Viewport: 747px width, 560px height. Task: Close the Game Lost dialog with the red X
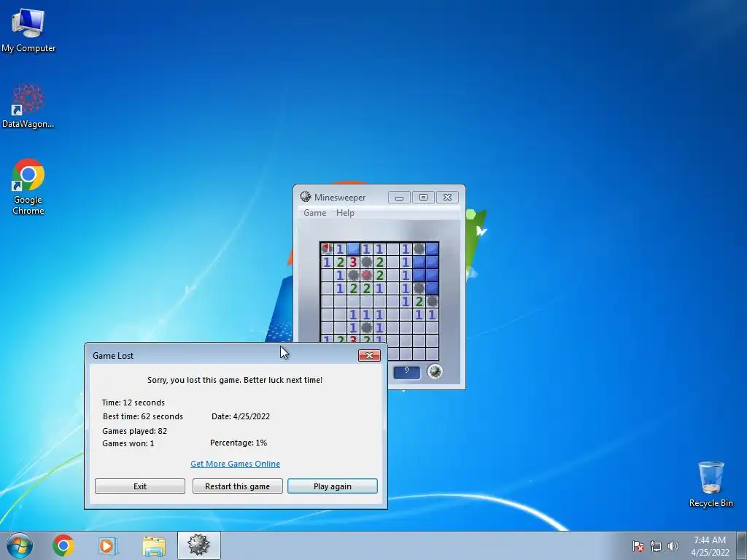[x=369, y=355]
